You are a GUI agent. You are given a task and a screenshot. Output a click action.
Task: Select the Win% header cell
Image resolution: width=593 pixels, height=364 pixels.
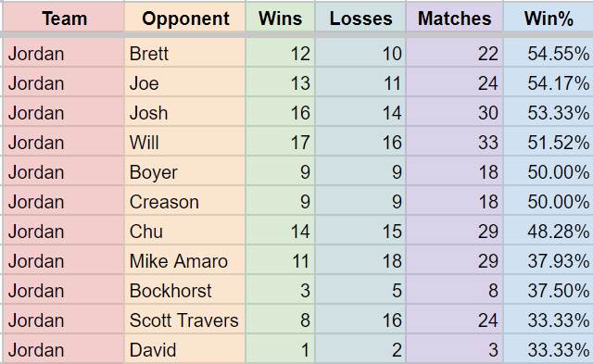tap(549, 19)
